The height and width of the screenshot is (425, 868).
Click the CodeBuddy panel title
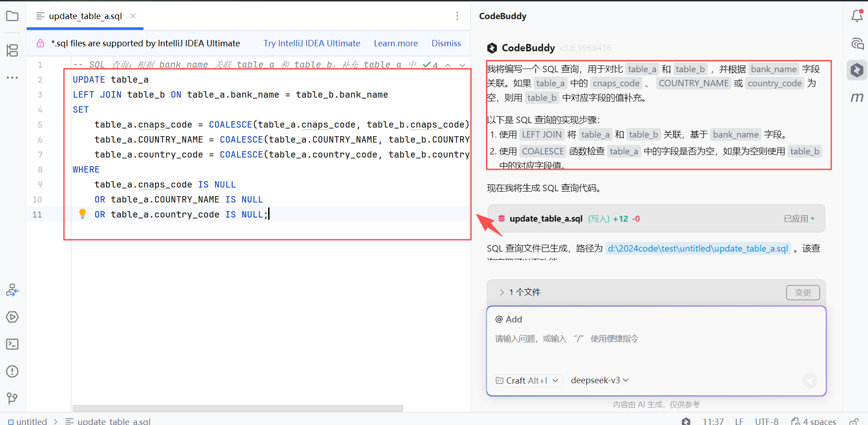(x=503, y=16)
